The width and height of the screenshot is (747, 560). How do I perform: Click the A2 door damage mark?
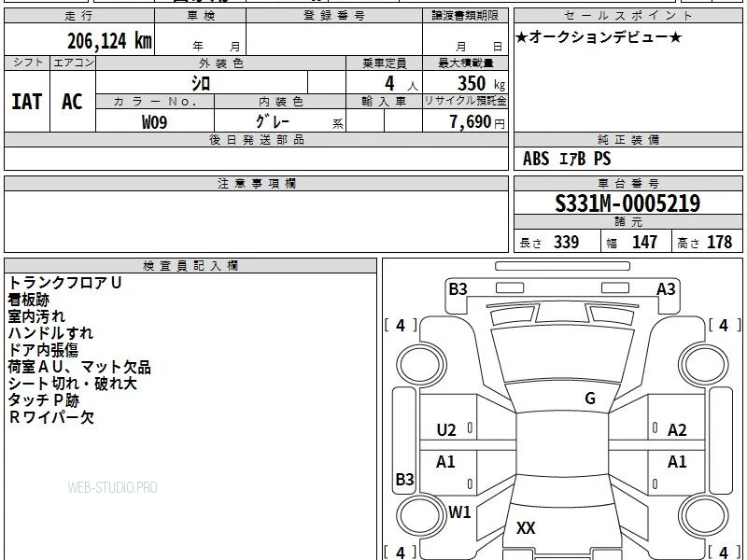[677, 430]
